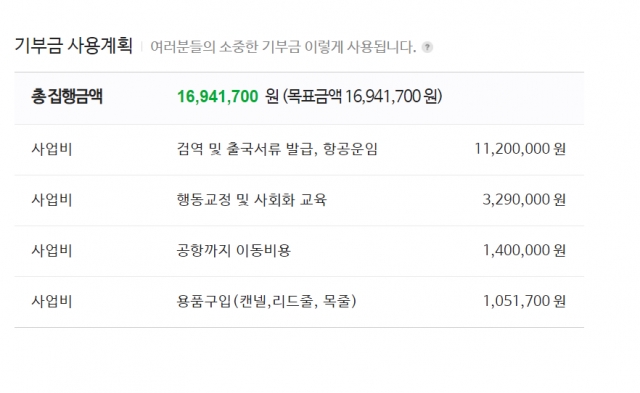Click the 11,200,000 원 amount

point(520,149)
